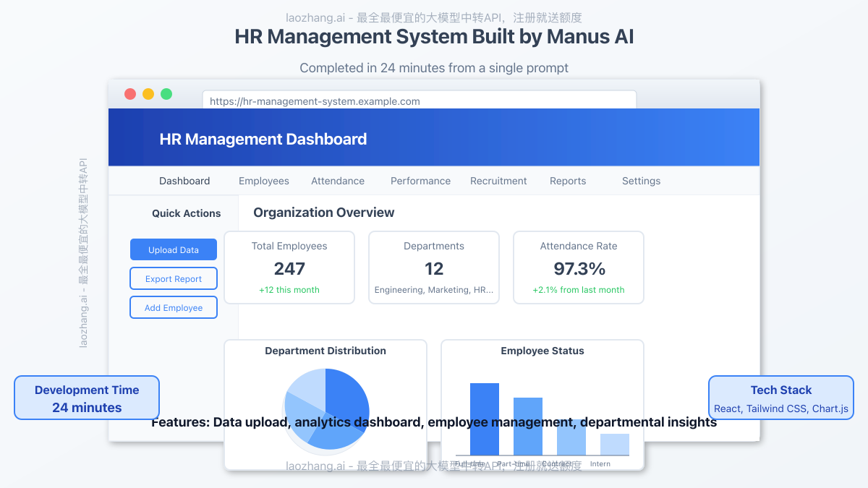
Task: Click the green maximize window dot
Action: pos(166,94)
